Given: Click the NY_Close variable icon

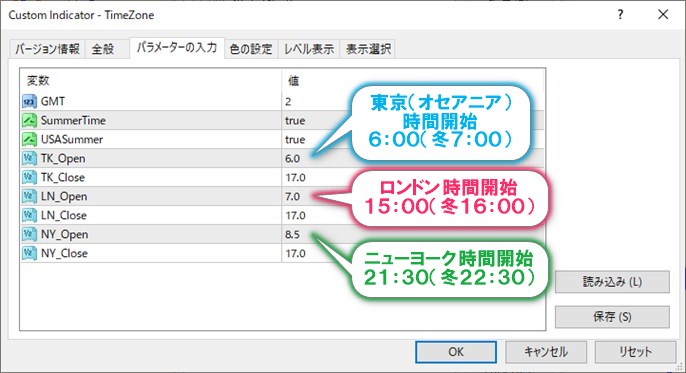Looking at the screenshot, I should pos(29,253).
